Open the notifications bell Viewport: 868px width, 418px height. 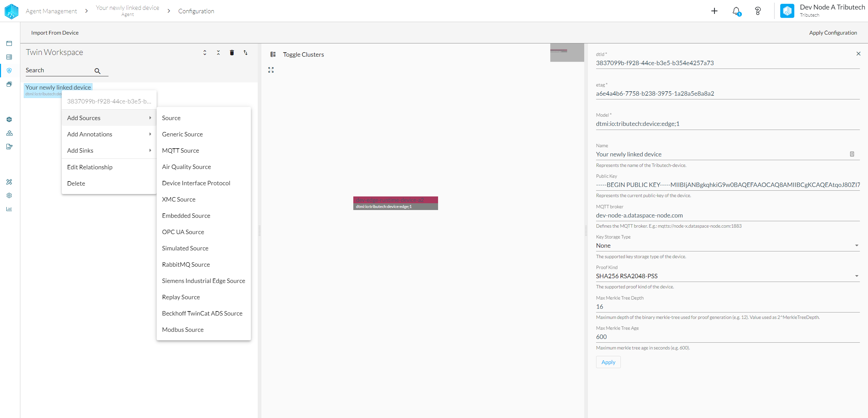tap(736, 11)
